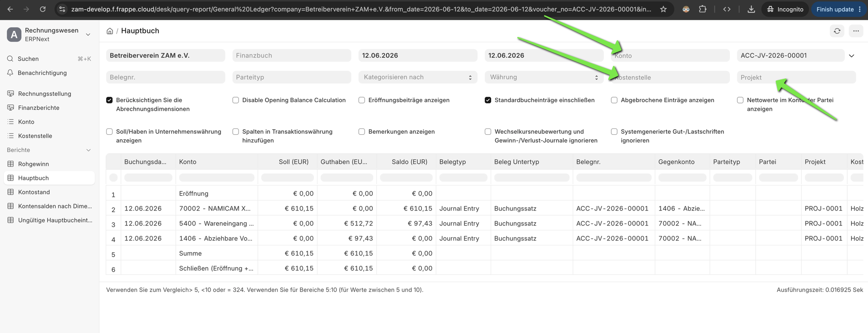Check Soll/Haben in Unternehmenswährung anzeigen
Screen dimensions: 868x333
pyautogui.click(x=109, y=132)
